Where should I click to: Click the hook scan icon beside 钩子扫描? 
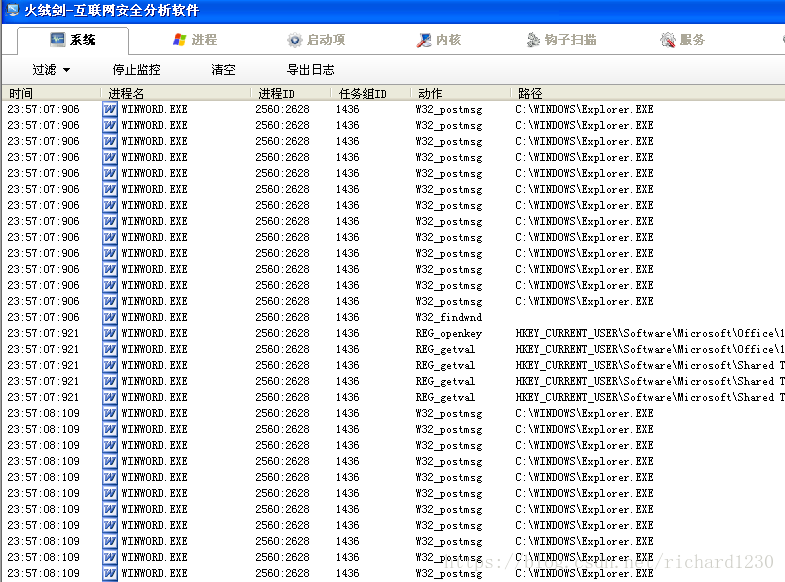(x=534, y=40)
